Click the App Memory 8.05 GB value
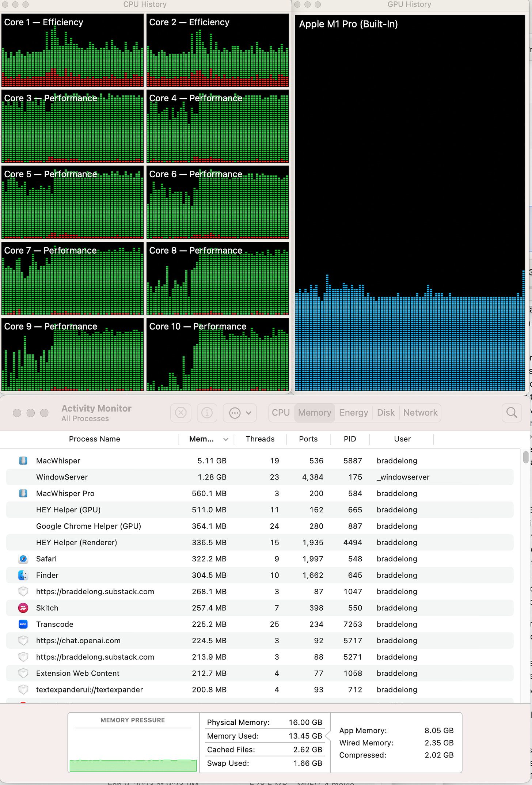The width and height of the screenshot is (532, 785). point(439,731)
